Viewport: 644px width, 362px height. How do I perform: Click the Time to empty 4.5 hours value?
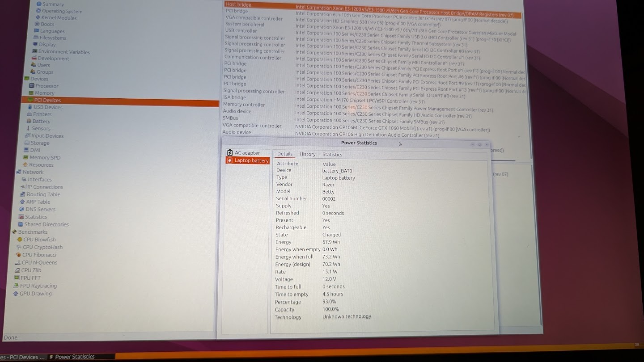(x=333, y=294)
